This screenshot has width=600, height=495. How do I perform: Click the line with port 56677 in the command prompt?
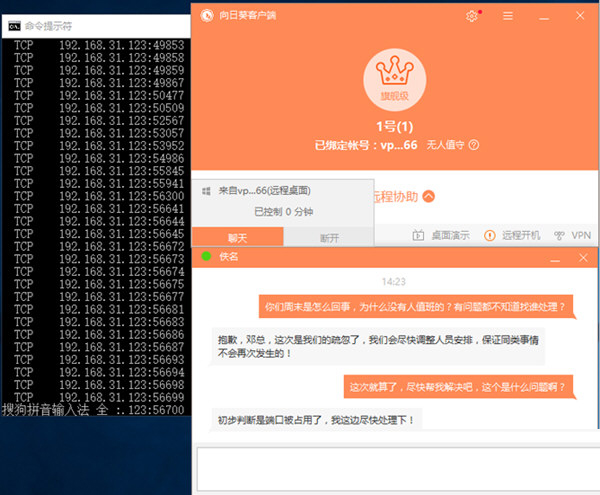99,296
